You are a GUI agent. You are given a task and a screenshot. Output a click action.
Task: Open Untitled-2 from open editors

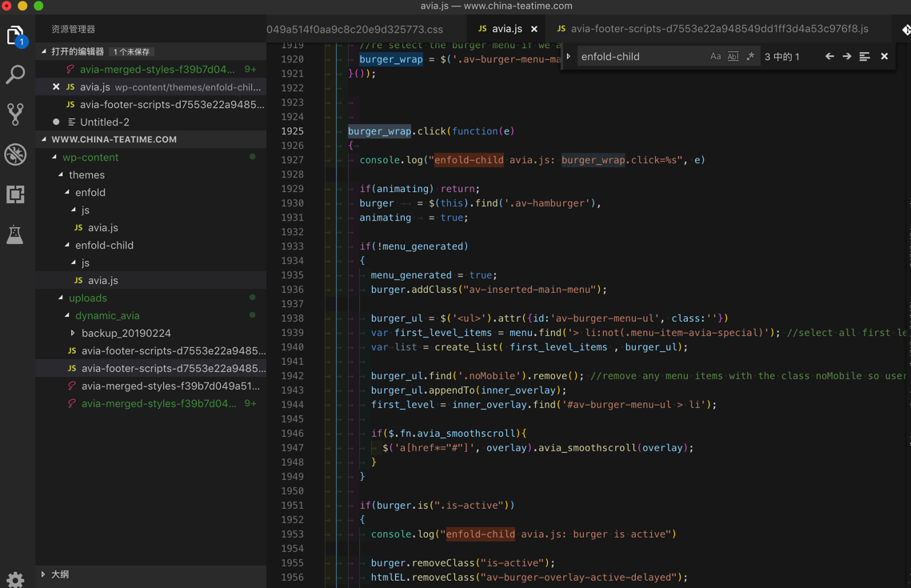[104, 122]
